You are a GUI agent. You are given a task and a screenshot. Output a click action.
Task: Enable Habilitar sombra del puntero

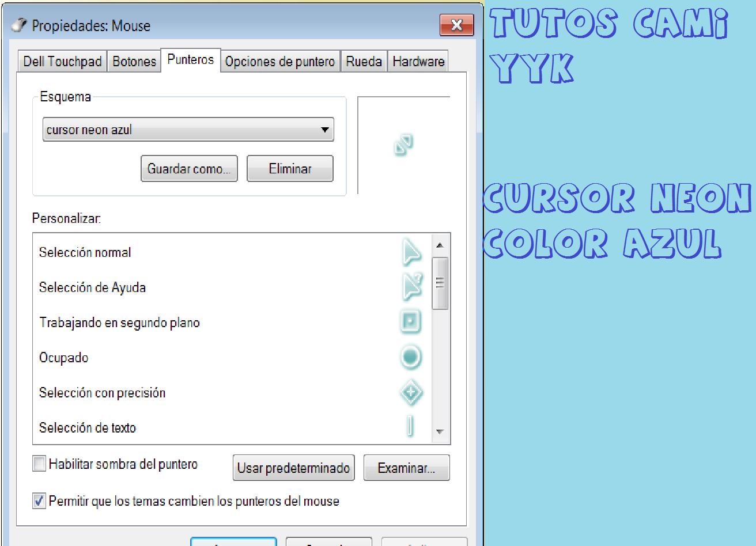(x=39, y=464)
